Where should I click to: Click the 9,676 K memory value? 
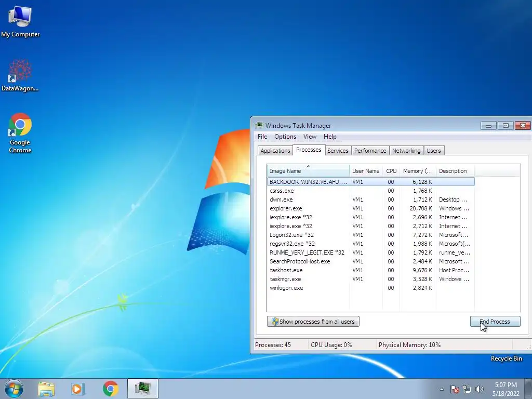pos(422,270)
